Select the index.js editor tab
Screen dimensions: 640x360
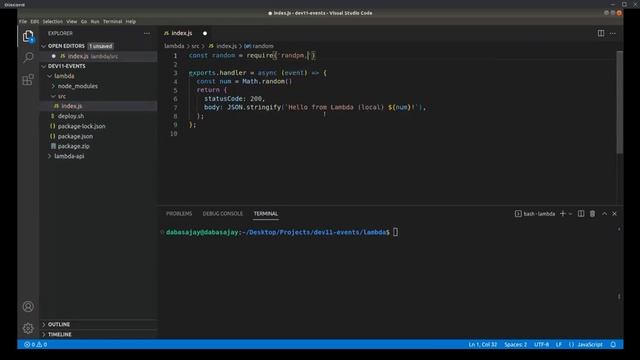click(x=182, y=33)
